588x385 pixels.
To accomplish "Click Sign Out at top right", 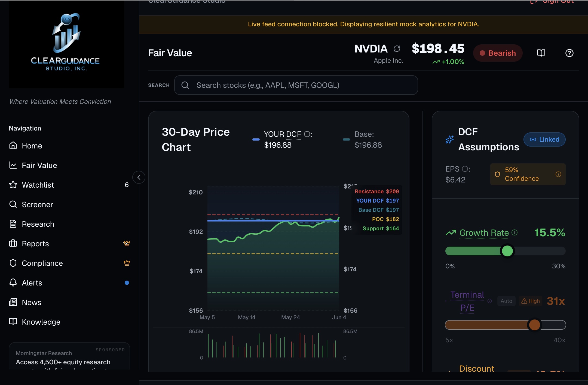I will (552, 2).
